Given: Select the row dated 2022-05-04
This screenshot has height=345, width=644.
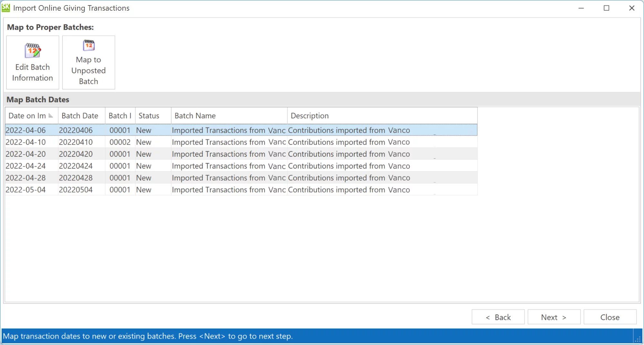Looking at the screenshot, I should (241, 190).
